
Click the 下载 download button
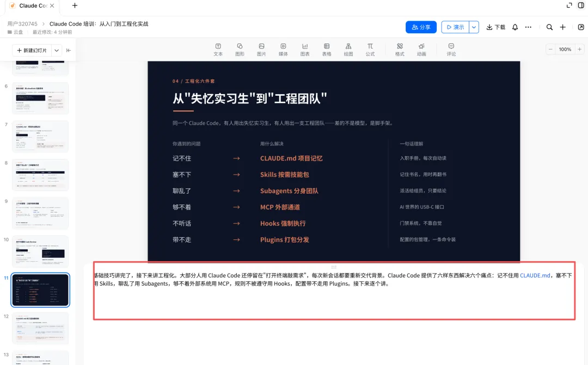click(496, 27)
